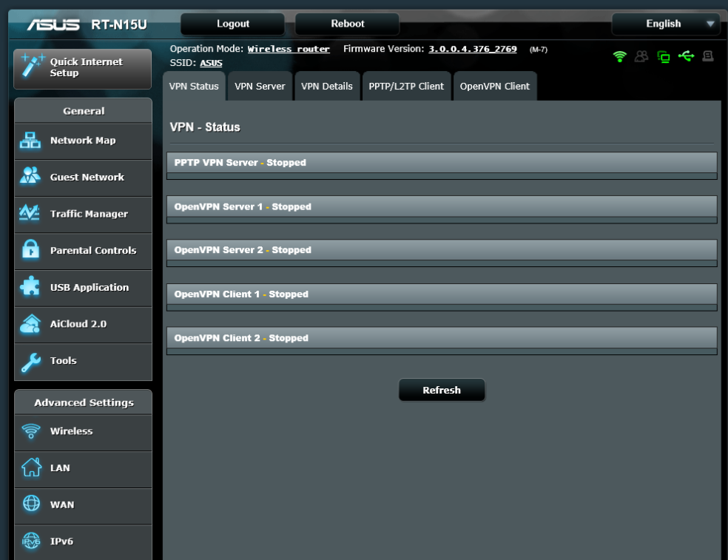728x560 pixels.
Task: Click the green network connection status icon
Action: pos(664,57)
